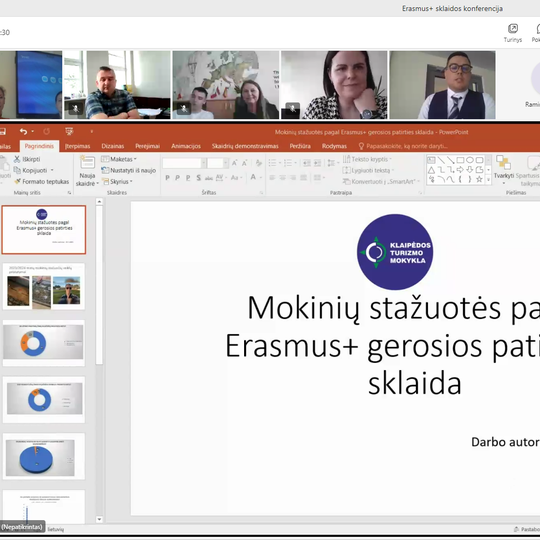
Task: Expand the shapes gallery more arrow
Action: [488, 180]
